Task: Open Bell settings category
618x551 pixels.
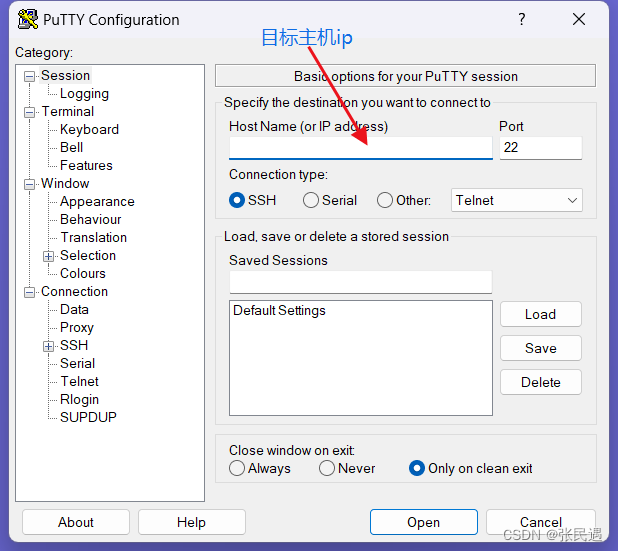Action: pyautogui.click(x=71, y=147)
